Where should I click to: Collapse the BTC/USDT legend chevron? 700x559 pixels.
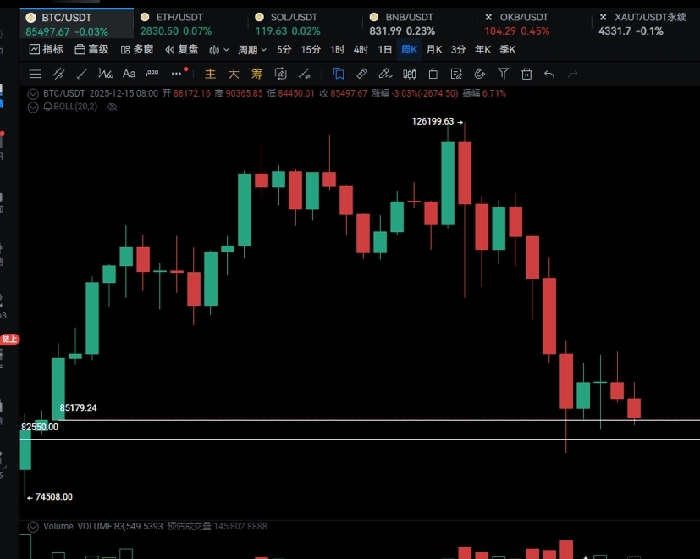[x=33, y=93]
